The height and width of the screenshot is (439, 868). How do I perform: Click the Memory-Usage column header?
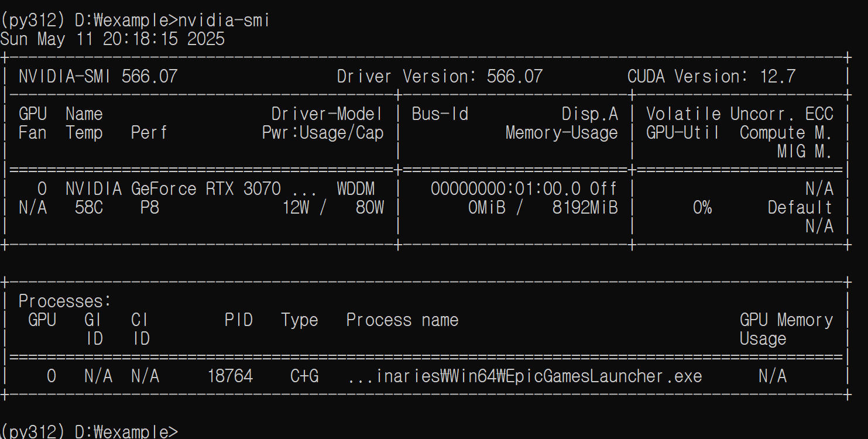(561, 133)
